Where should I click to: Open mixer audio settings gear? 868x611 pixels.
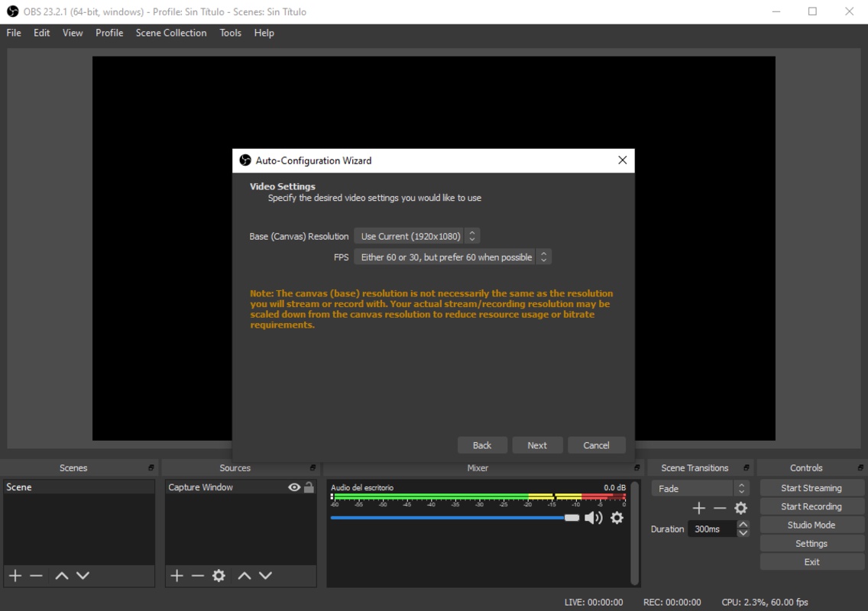pyautogui.click(x=617, y=518)
